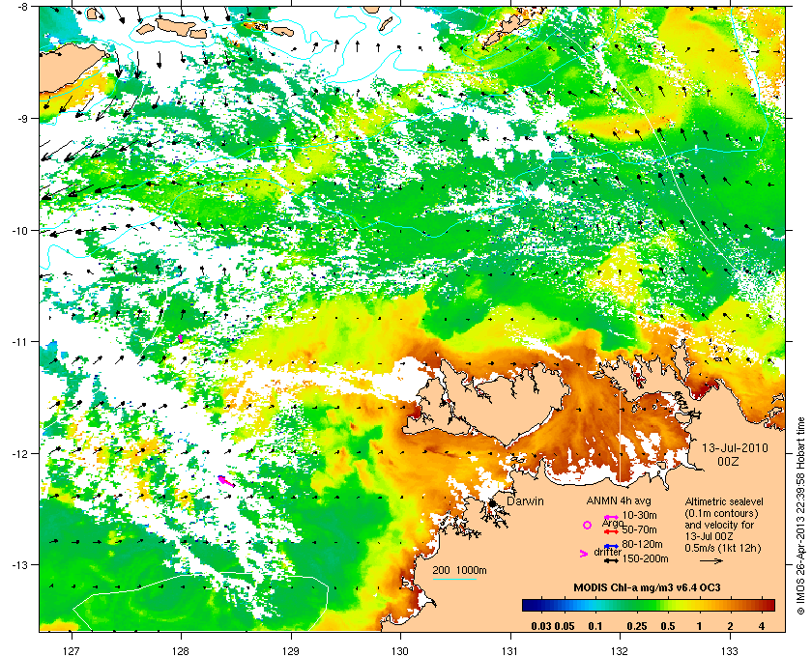Click the cyan 200/1000m contour legend line

(x=454, y=579)
